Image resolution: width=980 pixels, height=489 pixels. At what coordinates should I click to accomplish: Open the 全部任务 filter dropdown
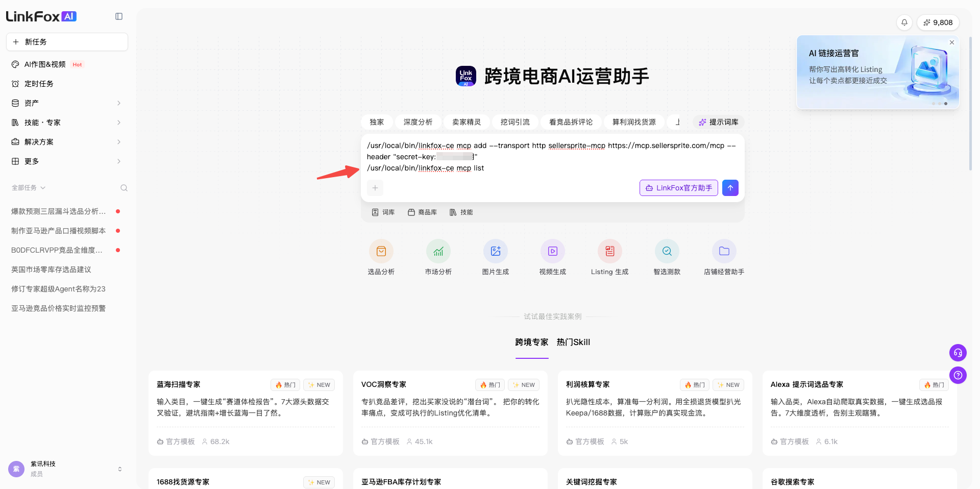(29, 188)
